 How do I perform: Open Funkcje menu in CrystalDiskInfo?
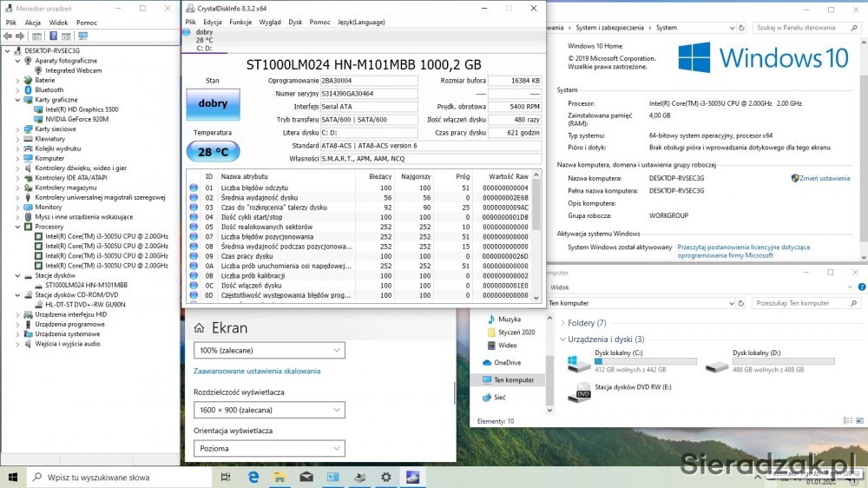point(240,23)
